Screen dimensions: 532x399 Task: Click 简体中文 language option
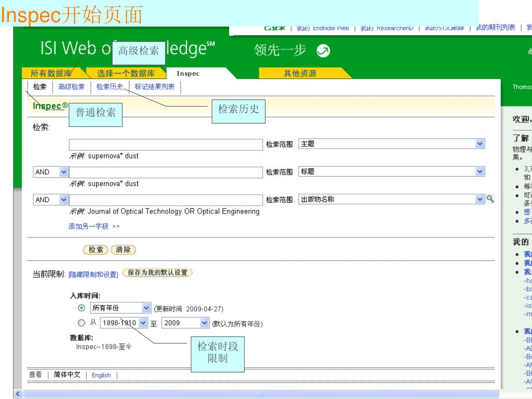pyautogui.click(x=67, y=375)
